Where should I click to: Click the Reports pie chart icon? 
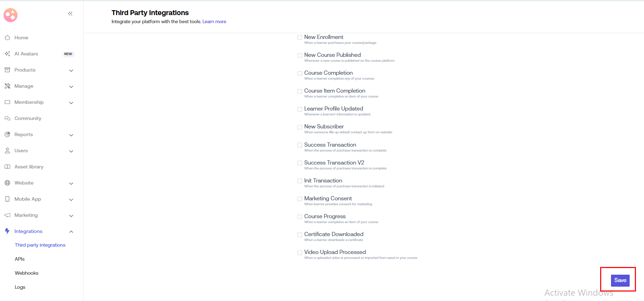click(x=7, y=134)
